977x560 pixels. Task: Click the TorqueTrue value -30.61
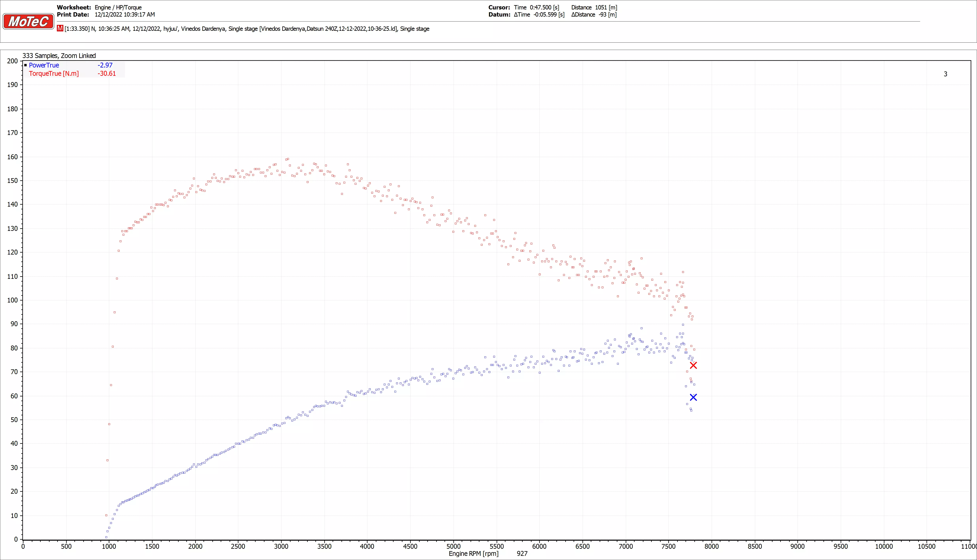[107, 73]
